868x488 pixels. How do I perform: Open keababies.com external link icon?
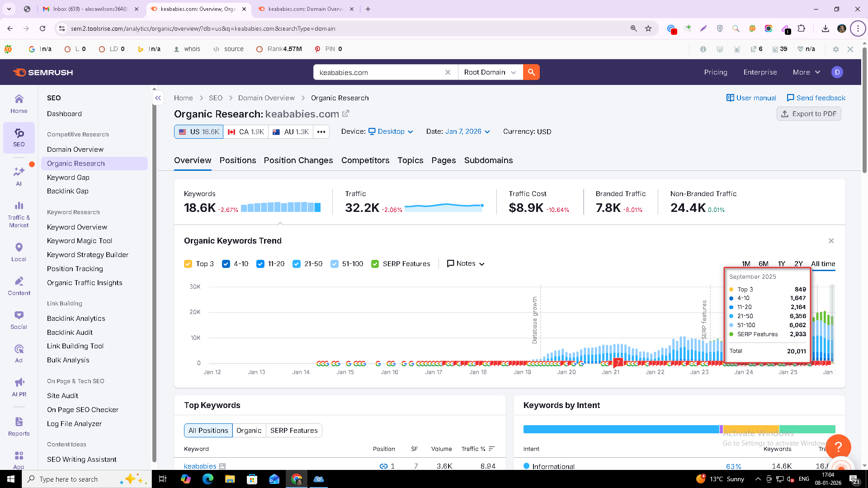pyautogui.click(x=346, y=113)
